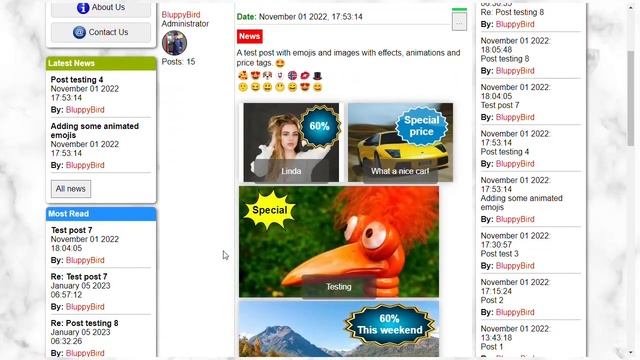The image size is (640, 360).
Task: Click BluppyBird author under Post 2 sidebar
Action: tap(515, 313)
